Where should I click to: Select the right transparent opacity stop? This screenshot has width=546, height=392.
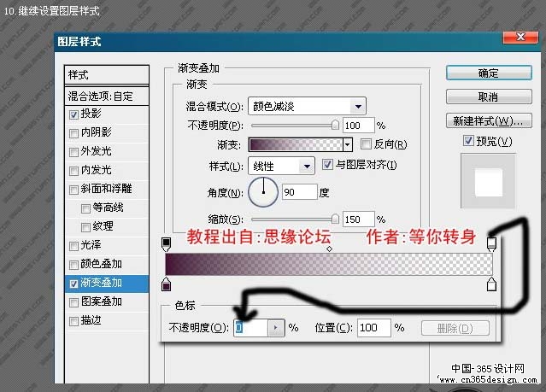(x=491, y=244)
